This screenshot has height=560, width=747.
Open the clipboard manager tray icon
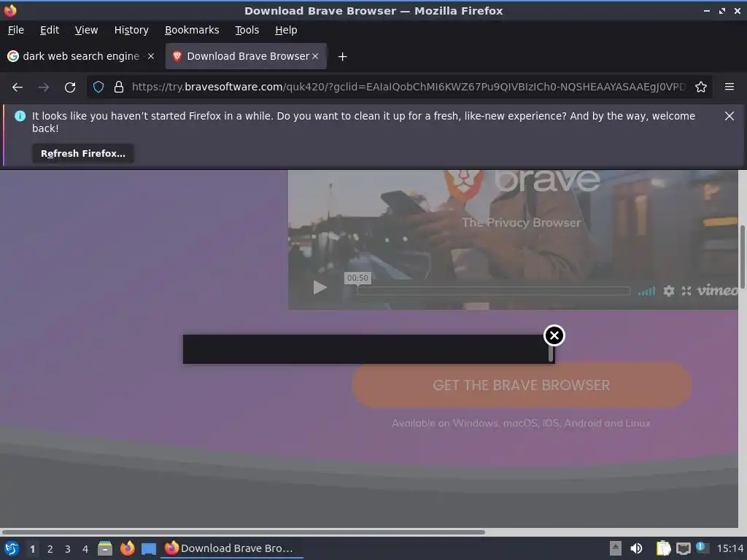click(663, 548)
